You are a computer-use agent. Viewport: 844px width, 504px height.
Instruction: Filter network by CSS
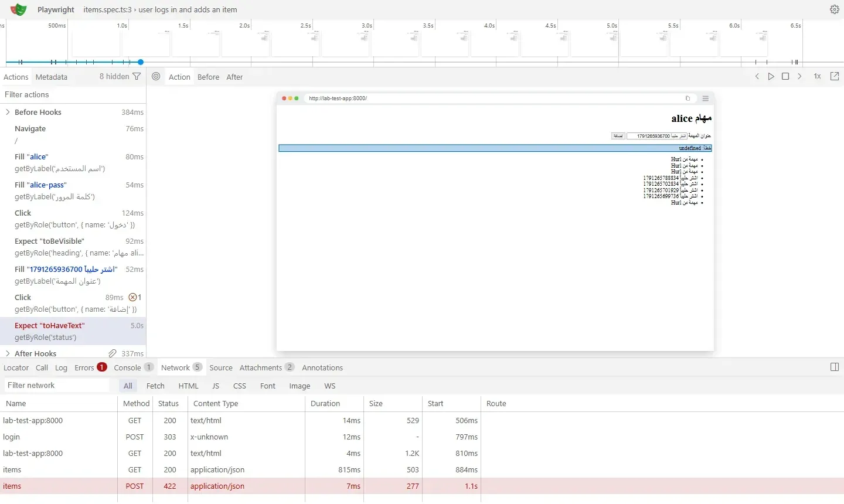(x=240, y=386)
